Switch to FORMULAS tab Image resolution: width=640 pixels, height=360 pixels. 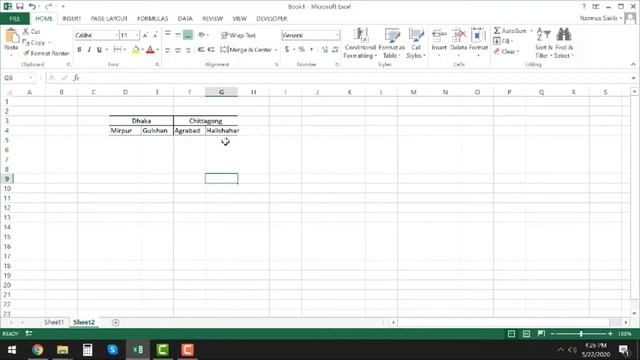pos(153,19)
